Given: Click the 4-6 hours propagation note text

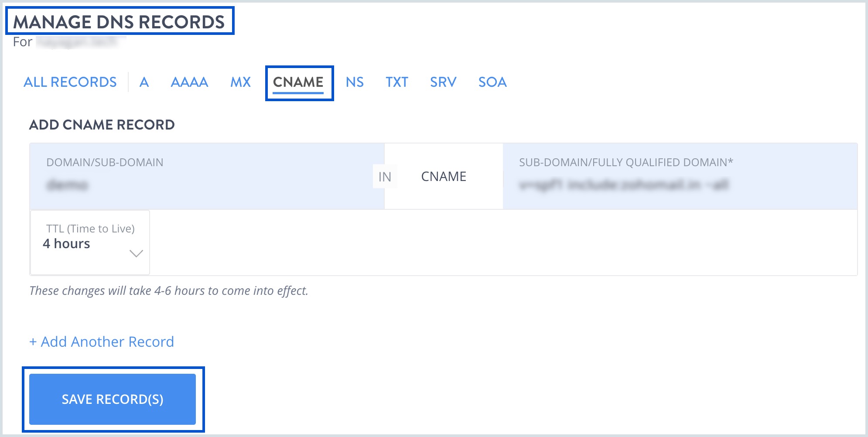Looking at the screenshot, I should 169,291.
